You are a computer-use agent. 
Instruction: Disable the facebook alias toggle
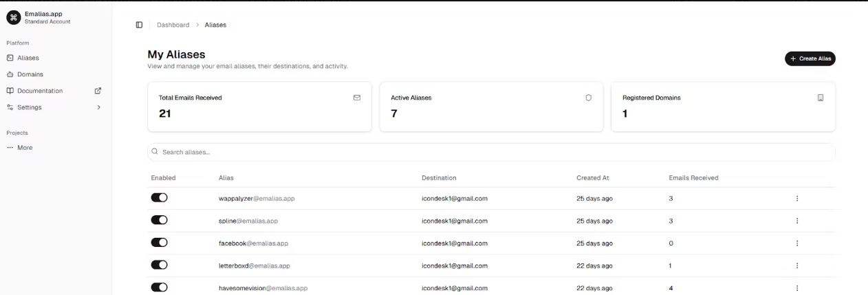(159, 243)
